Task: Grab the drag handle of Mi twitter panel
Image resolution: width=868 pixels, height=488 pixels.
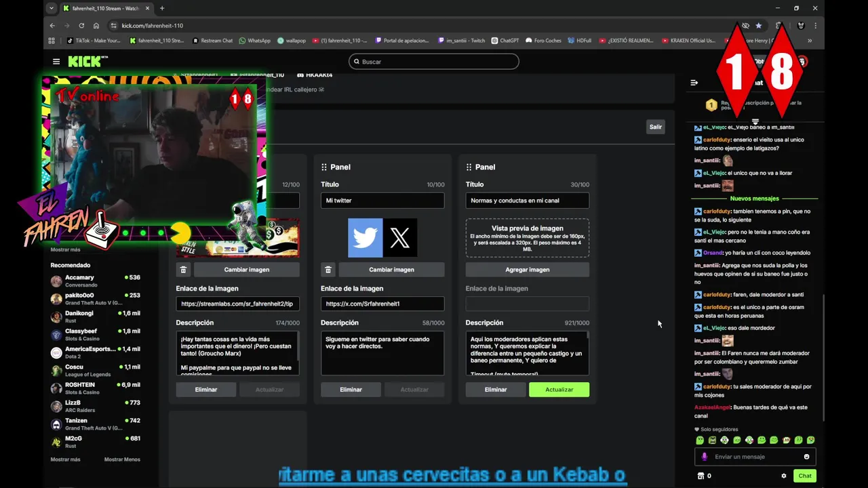Action: (323, 167)
